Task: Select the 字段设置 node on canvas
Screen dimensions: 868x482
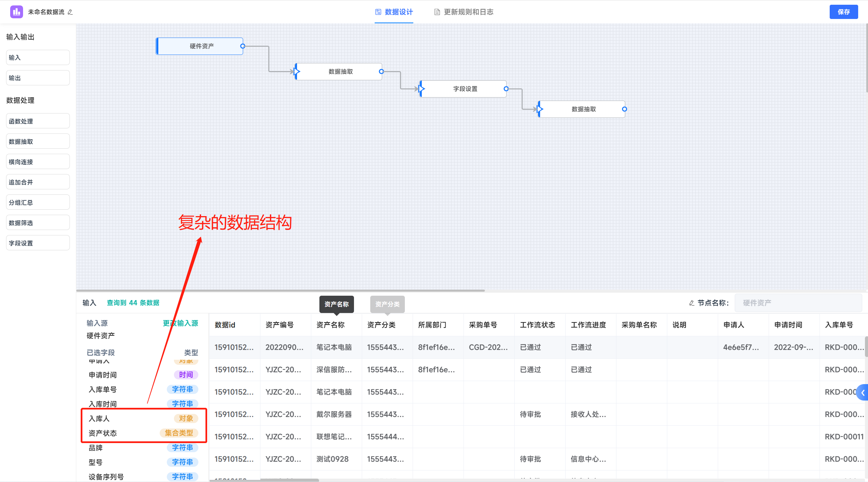Action: click(463, 89)
